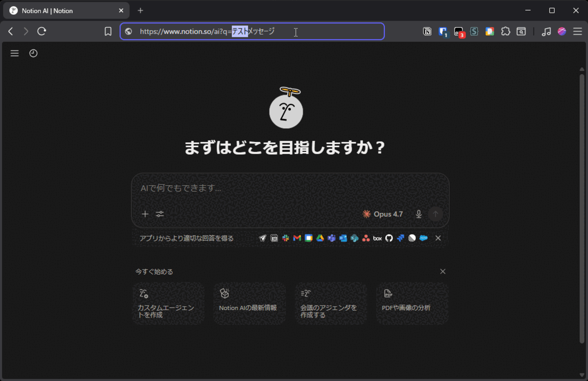Screen dimensions: 588x381
Task: Click the Notion Calendar connector icon
Action: coord(274,238)
